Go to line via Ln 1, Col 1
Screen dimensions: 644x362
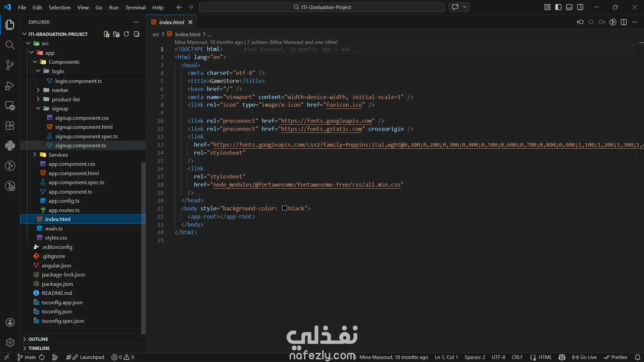[x=446, y=357]
